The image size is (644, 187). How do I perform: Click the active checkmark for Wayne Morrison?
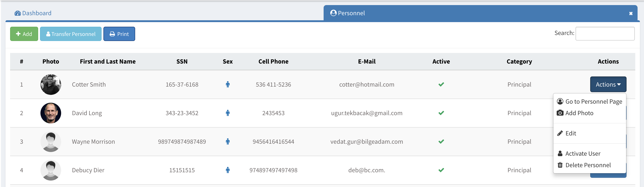click(441, 142)
